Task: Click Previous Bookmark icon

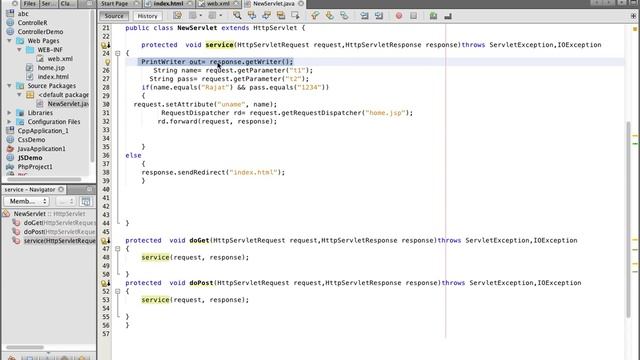Action: (315, 16)
